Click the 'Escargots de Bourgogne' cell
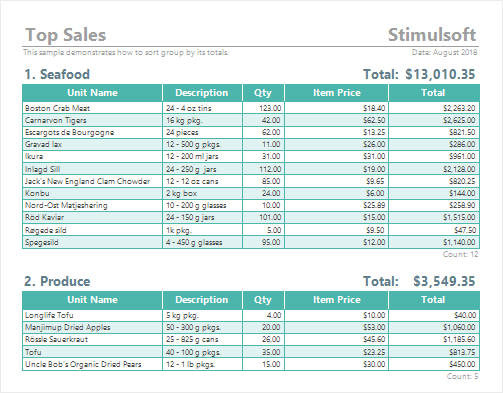The height and width of the screenshot is (393, 503). 92,132
